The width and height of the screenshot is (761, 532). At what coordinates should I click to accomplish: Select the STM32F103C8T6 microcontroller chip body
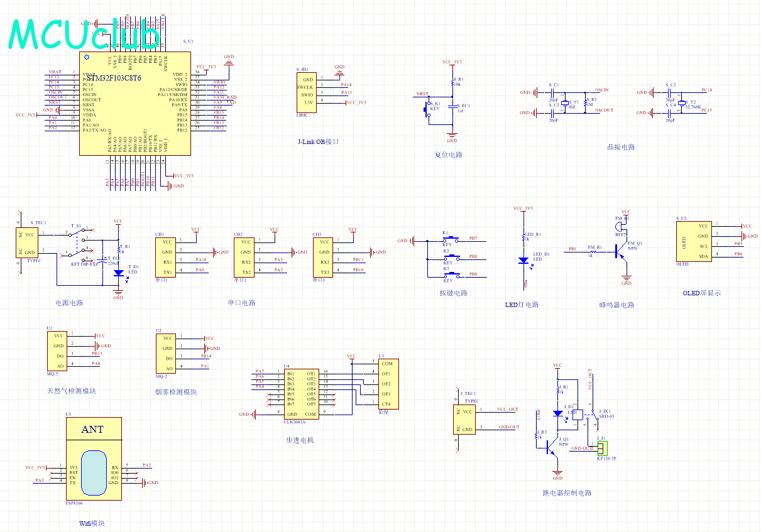click(x=134, y=103)
